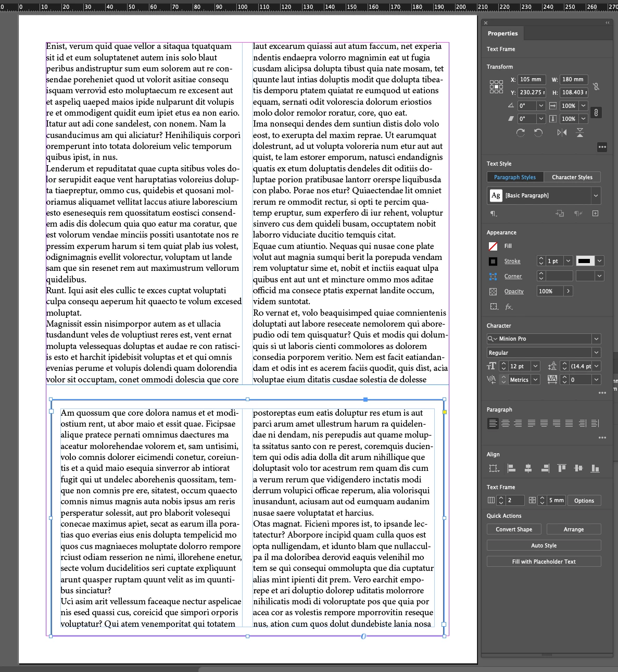618x672 pixels.
Task: Click the Corner options icon
Action: 493,276
